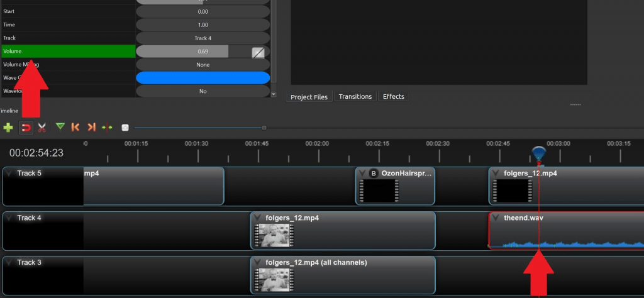Click the timeline zoom slider handle

(264, 128)
